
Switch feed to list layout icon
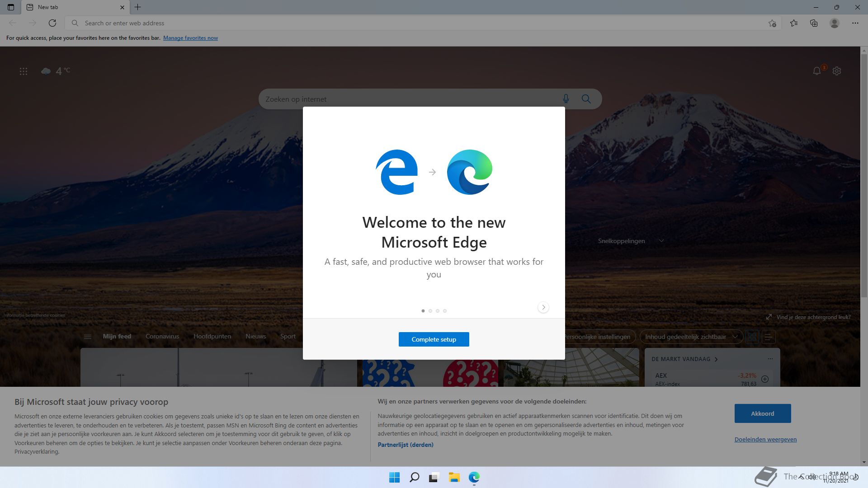769,337
